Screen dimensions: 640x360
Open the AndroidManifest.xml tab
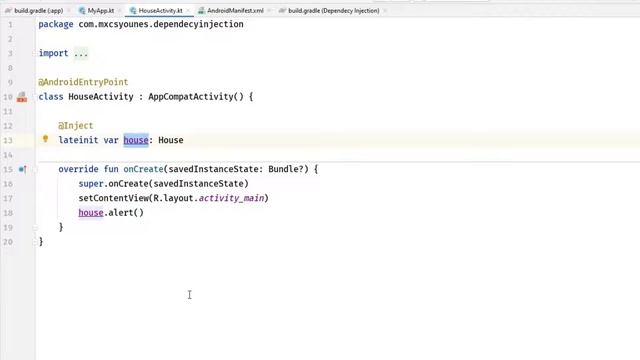(235, 11)
